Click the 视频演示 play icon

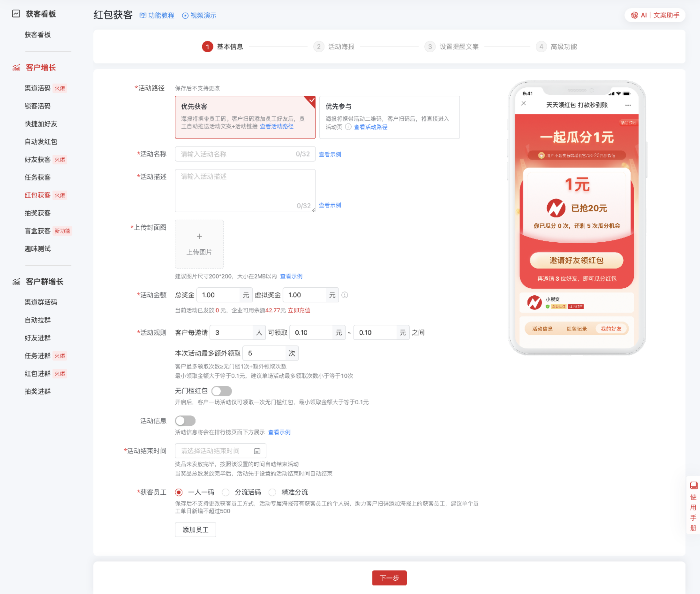185,15
